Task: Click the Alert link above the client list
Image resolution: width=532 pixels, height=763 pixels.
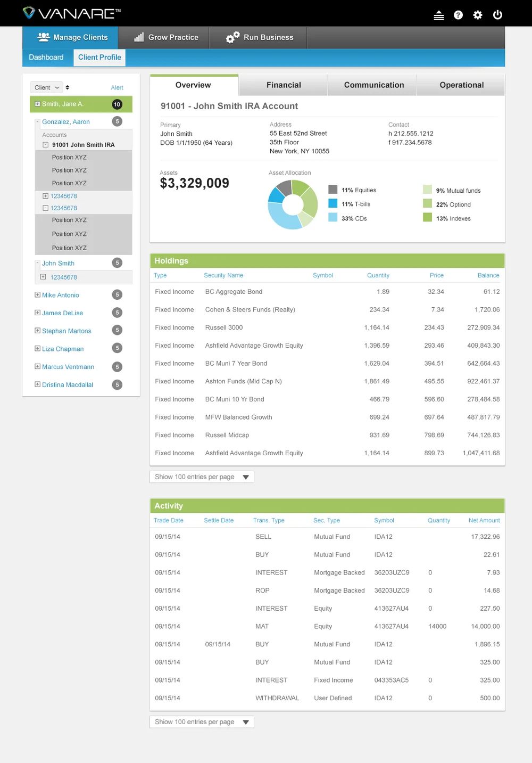Action: [x=117, y=87]
